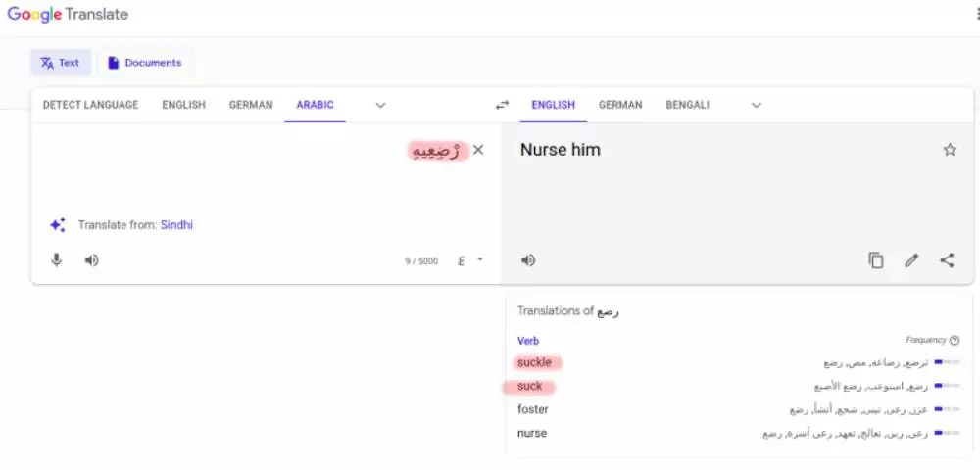The image size is (980, 470).
Task: Click the pencil suggest-edit icon
Action: [x=911, y=260]
